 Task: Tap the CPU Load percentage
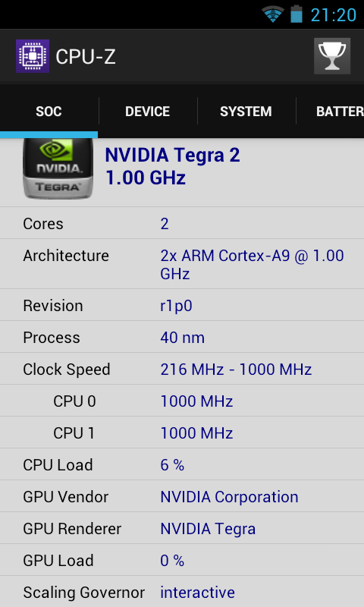coord(172,465)
